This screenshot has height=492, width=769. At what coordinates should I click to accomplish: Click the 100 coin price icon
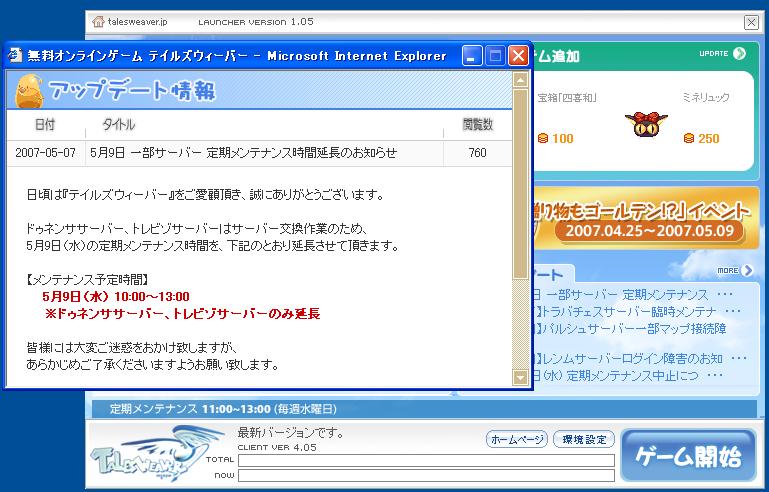(543, 138)
